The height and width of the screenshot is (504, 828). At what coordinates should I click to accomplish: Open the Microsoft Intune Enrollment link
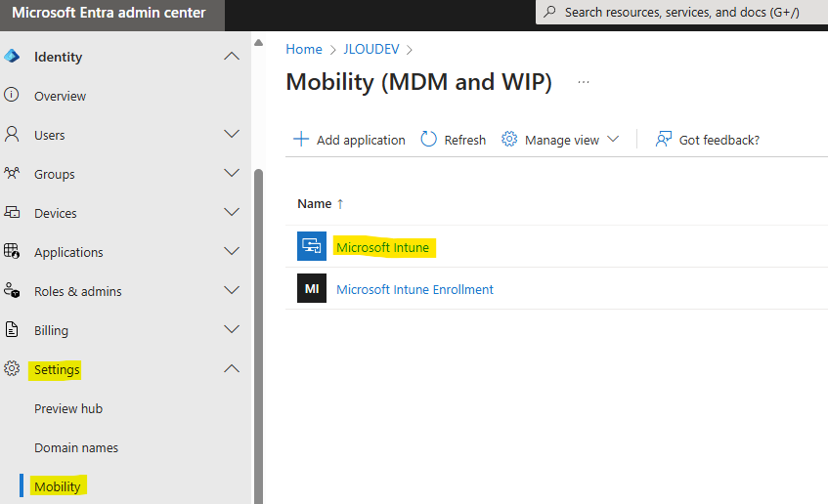click(414, 289)
